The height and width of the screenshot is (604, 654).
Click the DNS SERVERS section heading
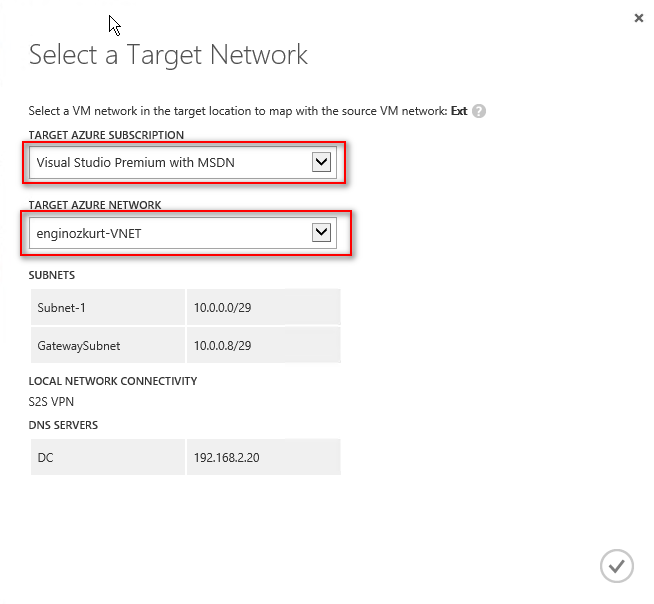click(x=63, y=425)
